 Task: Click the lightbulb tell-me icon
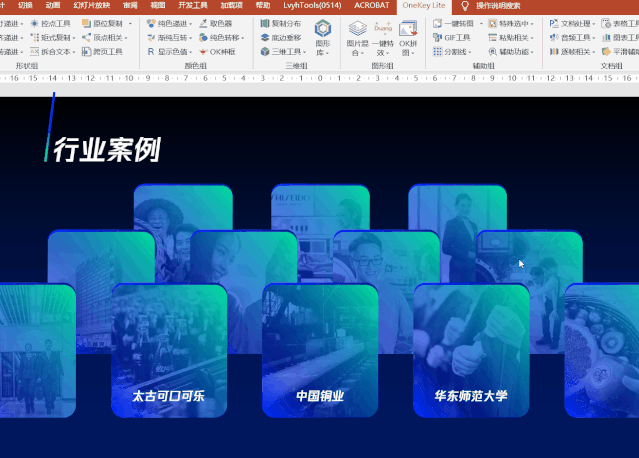[465, 6]
